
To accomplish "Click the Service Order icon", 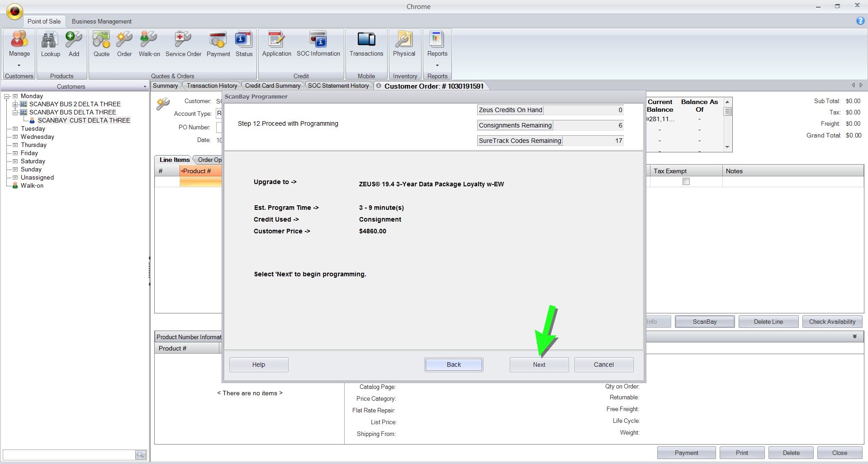I will pyautogui.click(x=183, y=40).
